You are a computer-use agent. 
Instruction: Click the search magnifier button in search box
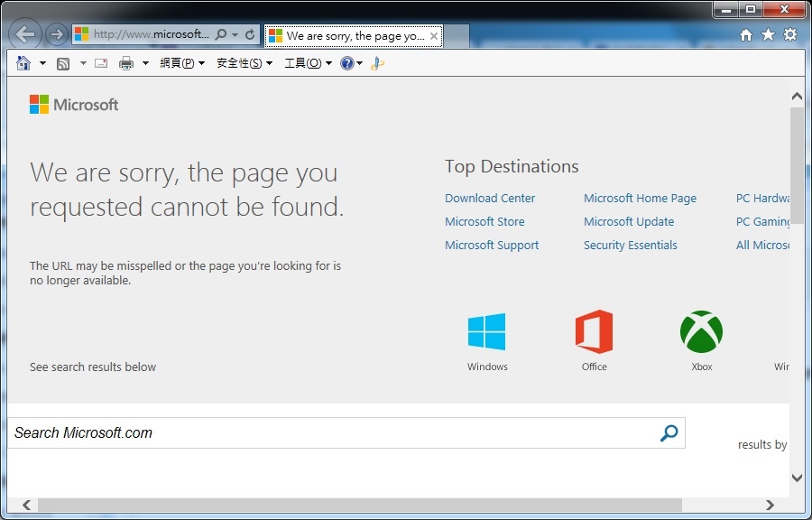pos(669,433)
